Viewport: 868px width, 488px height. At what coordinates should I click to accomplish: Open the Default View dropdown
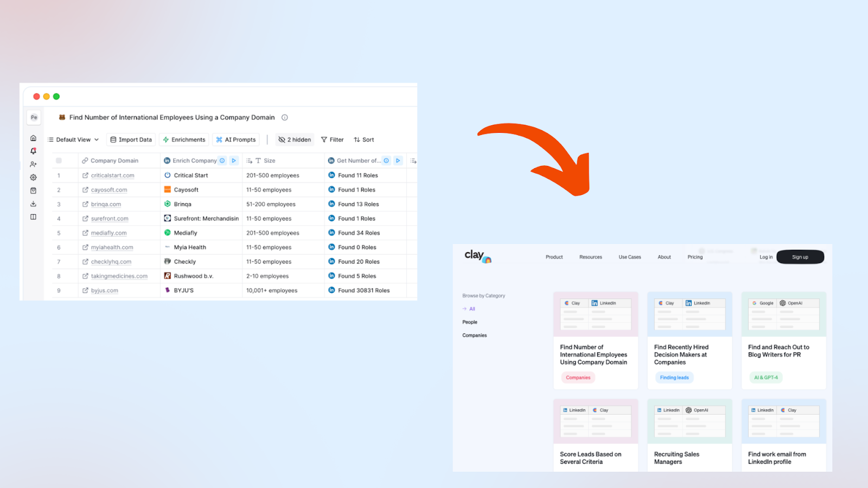[73, 139]
